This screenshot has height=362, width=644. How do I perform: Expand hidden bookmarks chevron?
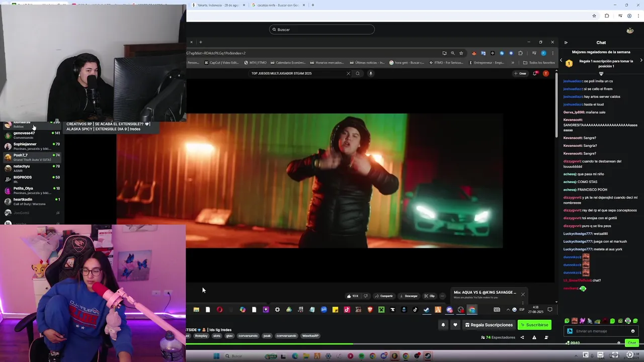coord(513,63)
